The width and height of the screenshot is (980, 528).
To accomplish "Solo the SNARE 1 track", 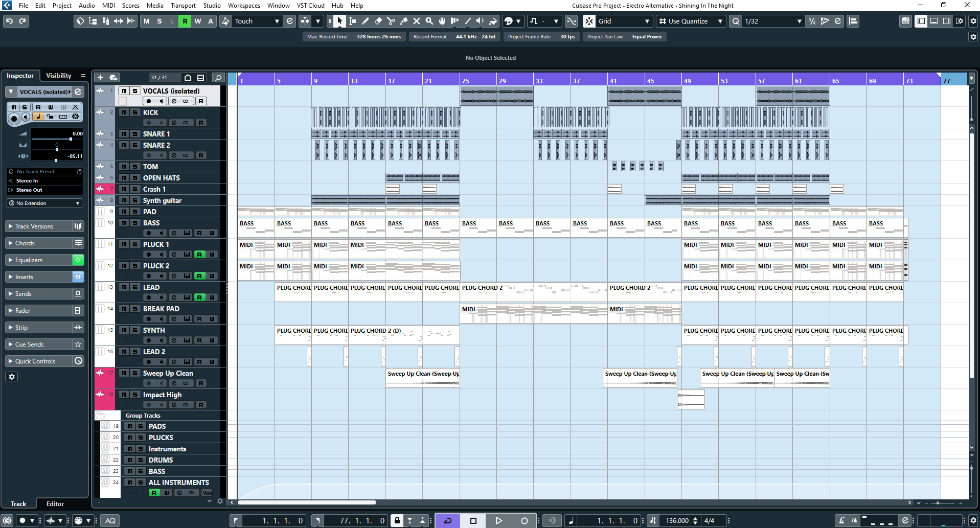I will 134,133.
